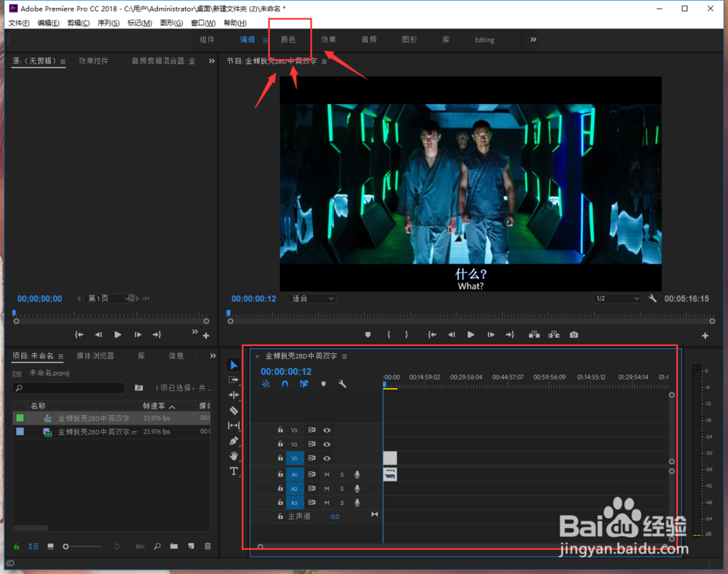This screenshot has height=574, width=728.
Task: Expand hidden workspaces chevron
Action: point(534,39)
